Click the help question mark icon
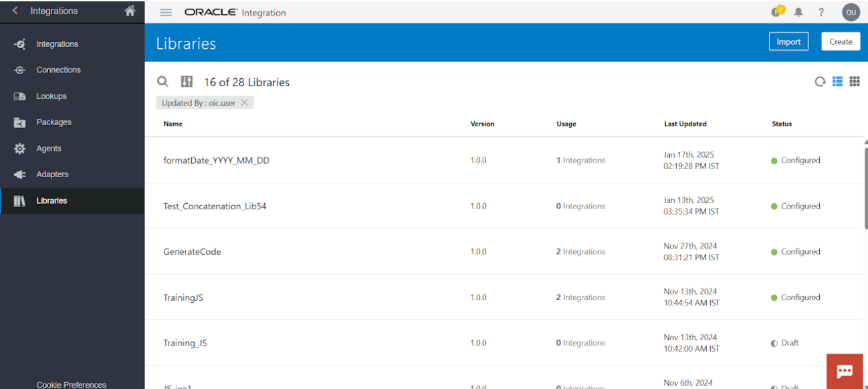This screenshot has height=389, width=868. click(x=821, y=12)
